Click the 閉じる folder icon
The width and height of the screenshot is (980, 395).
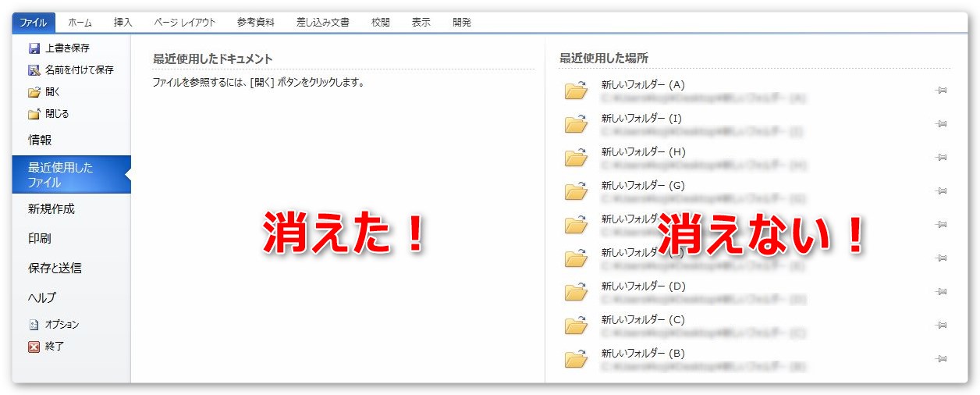pyautogui.click(x=34, y=114)
